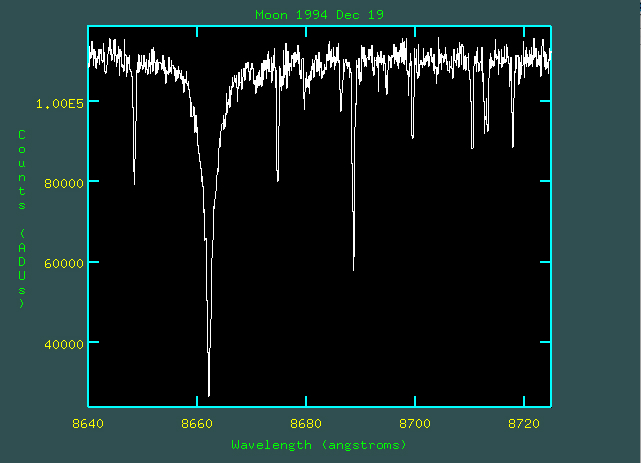Image resolution: width=641 pixels, height=463 pixels.
Task: Click the bottom of the absorption line near 8689
Action: [x=354, y=269]
